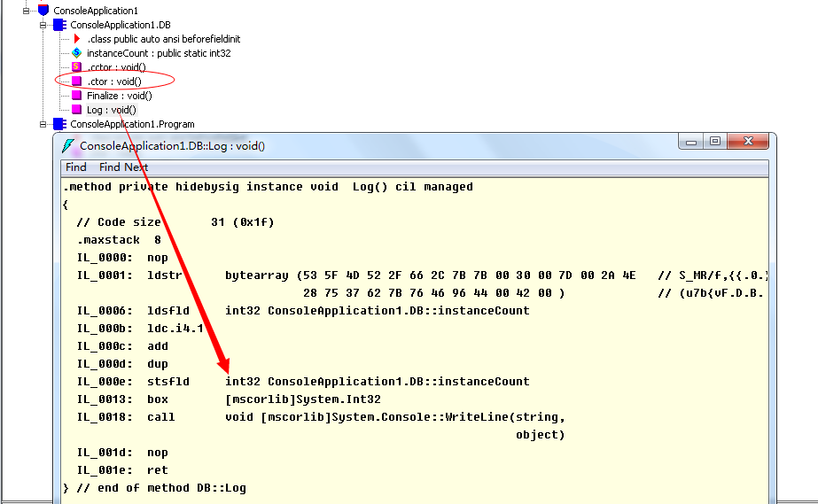This screenshot has height=504, width=818.
Task: Click the // Code size 31 comment
Action: [175, 222]
